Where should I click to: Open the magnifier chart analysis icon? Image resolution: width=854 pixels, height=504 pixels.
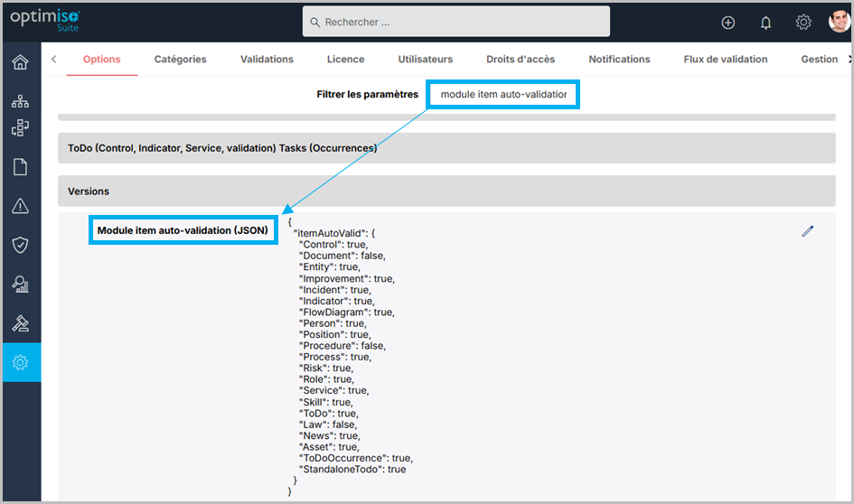20,285
